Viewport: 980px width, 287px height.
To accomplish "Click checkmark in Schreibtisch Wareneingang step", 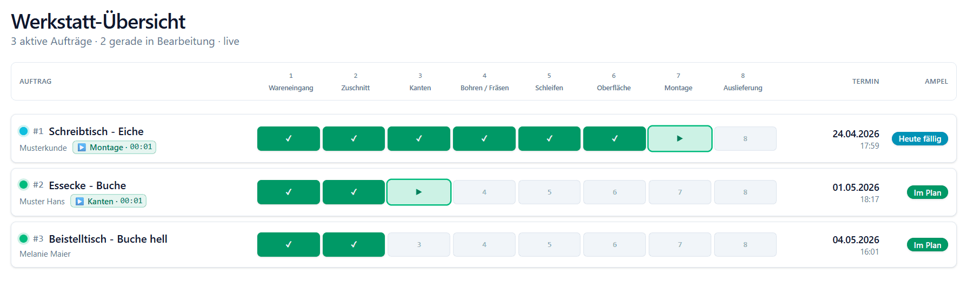I will (x=289, y=138).
